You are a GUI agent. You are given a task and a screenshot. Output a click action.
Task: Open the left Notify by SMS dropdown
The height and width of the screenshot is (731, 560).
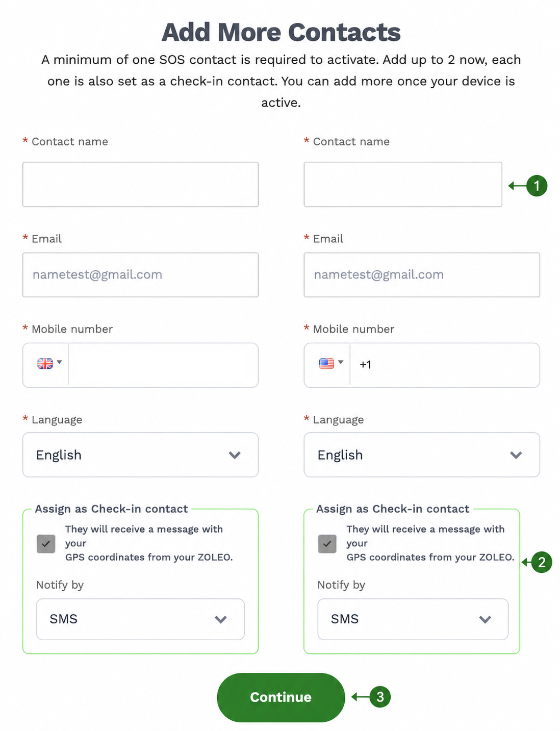click(x=140, y=619)
